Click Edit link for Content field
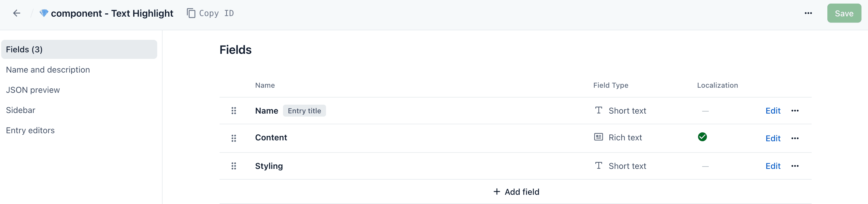868x204 pixels. [x=773, y=138]
